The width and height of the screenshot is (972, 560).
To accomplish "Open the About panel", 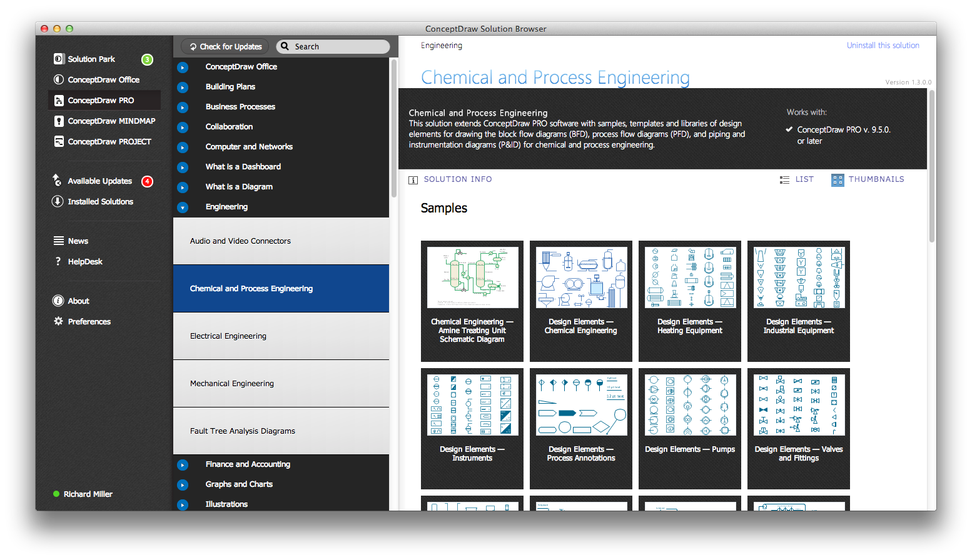I will point(78,301).
